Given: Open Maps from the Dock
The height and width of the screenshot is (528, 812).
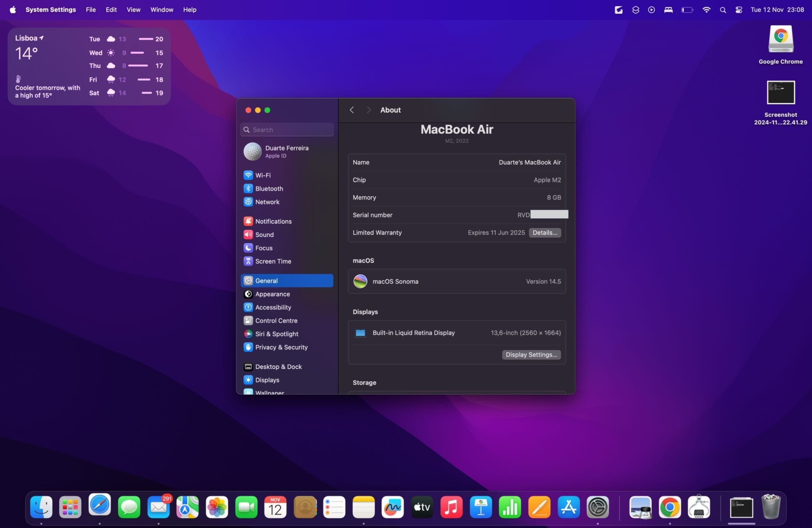Looking at the screenshot, I should click(x=188, y=507).
